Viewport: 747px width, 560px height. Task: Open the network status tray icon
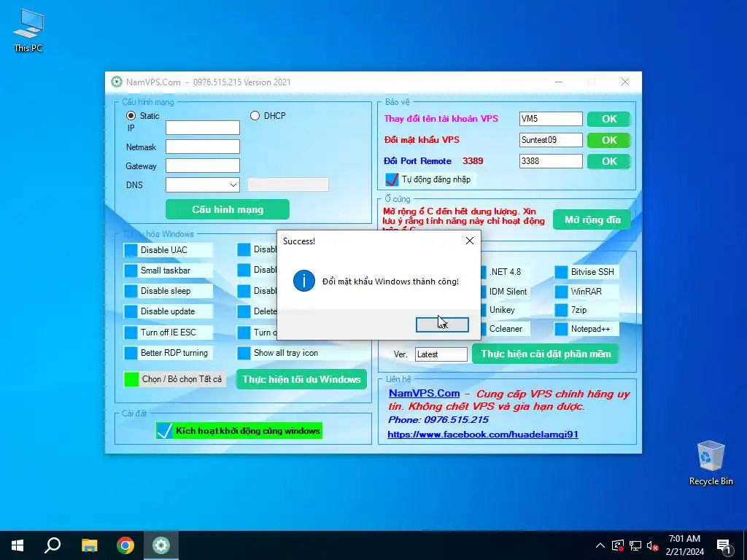coord(635,545)
